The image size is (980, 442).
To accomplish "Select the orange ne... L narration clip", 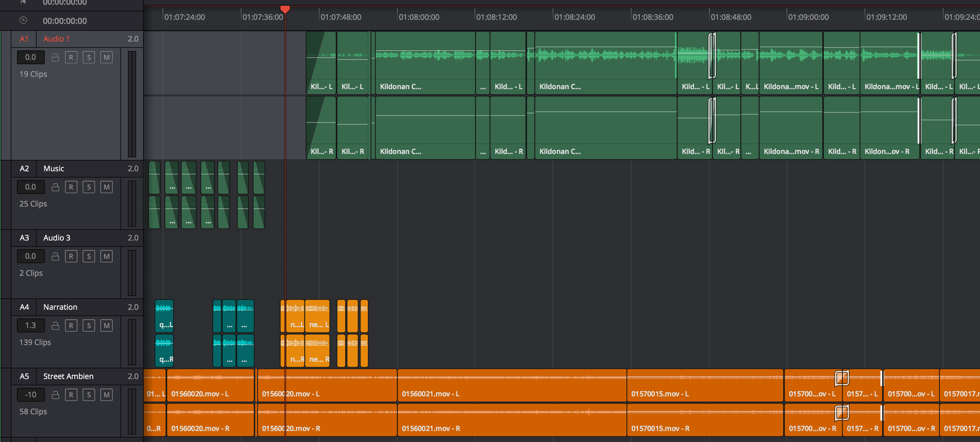I will (x=317, y=316).
